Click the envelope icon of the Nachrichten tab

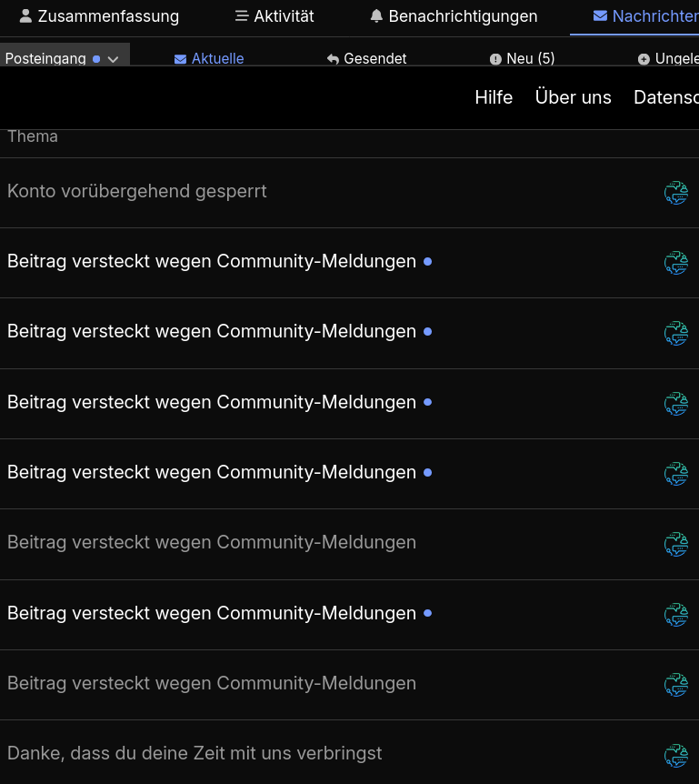(x=600, y=16)
